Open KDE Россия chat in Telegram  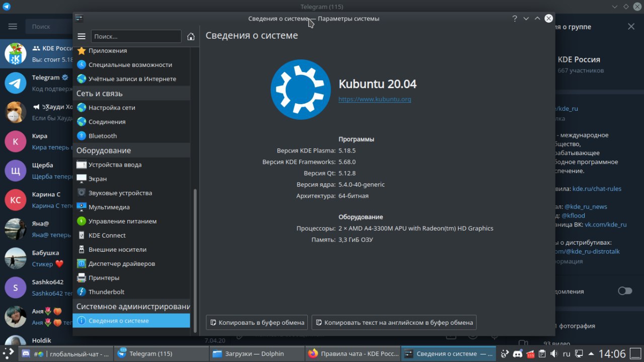point(36,54)
